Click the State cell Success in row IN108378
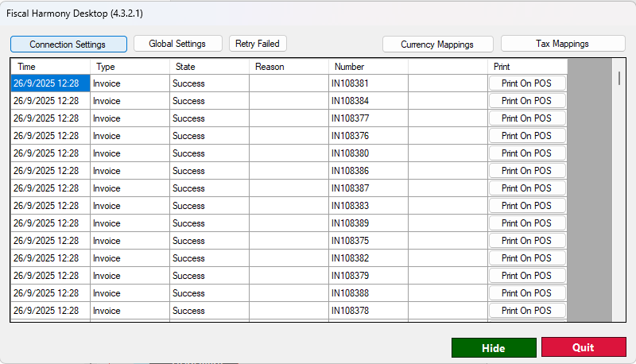This screenshot has height=364, width=636. point(209,311)
